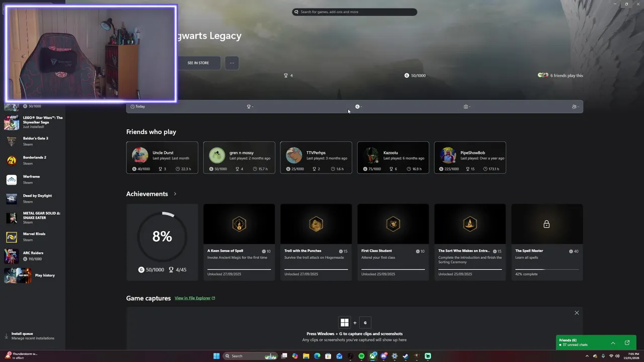This screenshot has height=362, width=644.
Task: Click the search magnifier icon at top
Action: (296, 12)
